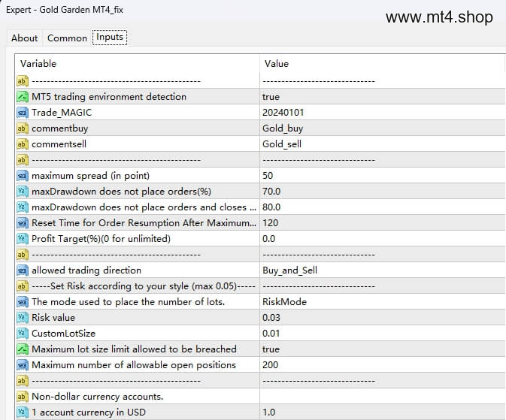Click the integer icon beside Maximum number of allowable open positions
This screenshot has width=506, height=420.
[23, 365]
